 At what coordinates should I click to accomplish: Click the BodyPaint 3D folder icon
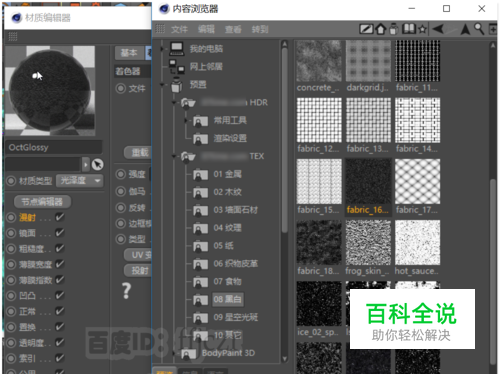tap(188, 354)
